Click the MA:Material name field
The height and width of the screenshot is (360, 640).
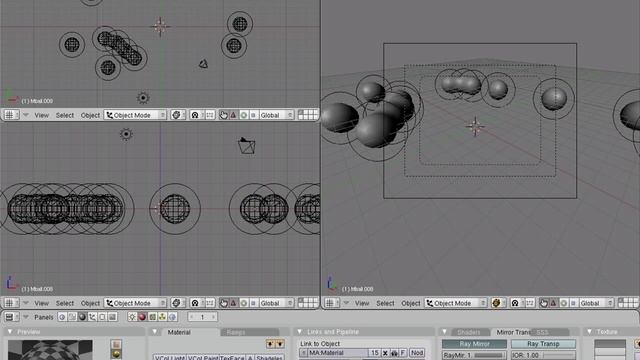(338, 353)
